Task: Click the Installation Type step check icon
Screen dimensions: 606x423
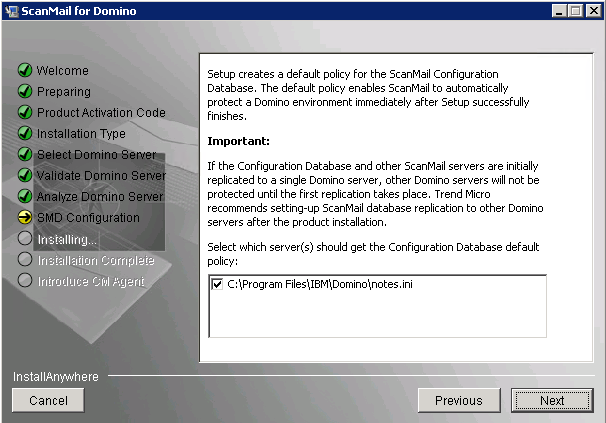Action: (x=25, y=134)
